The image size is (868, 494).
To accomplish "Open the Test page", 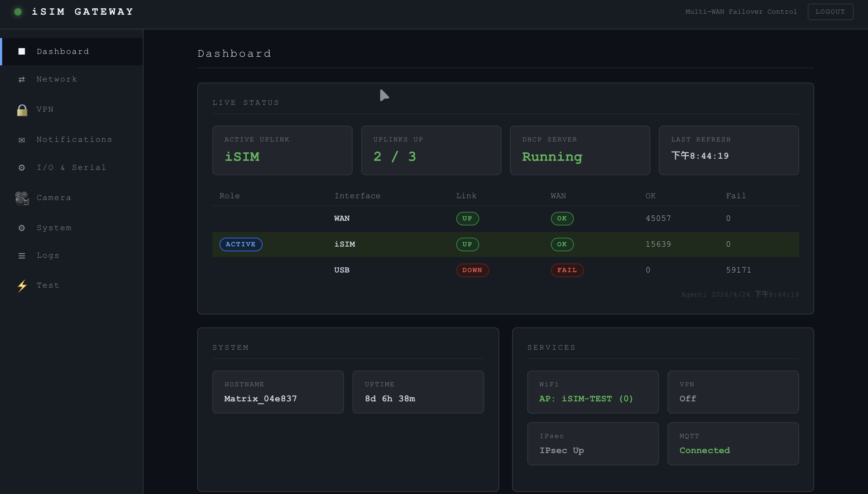I will click(72, 285).
